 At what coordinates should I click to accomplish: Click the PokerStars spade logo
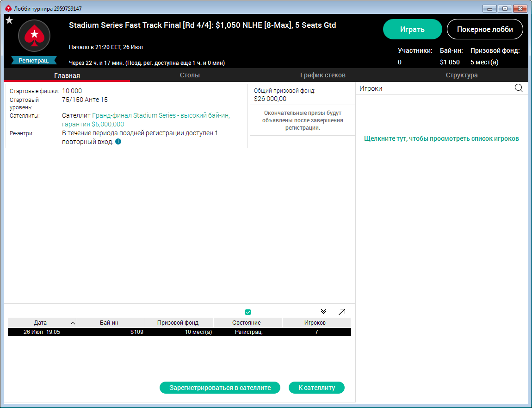(x=34, y=36)
